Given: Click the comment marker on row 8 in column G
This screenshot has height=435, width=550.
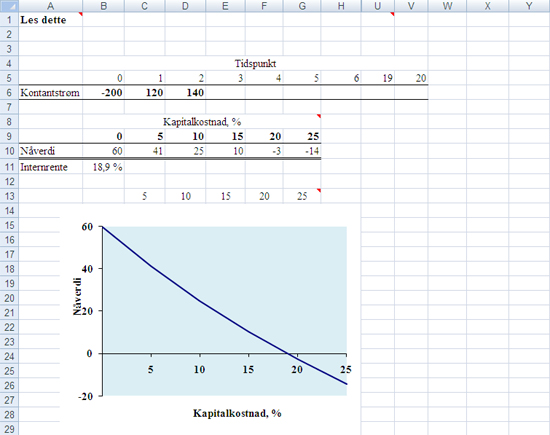Looking at the screenshot, I should coord(319,116).
